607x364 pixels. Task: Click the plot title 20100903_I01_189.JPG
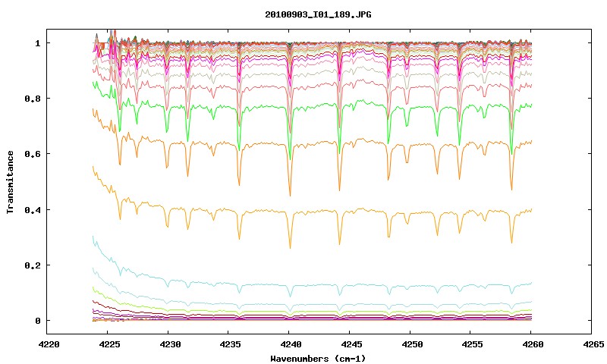coord(318,14)
